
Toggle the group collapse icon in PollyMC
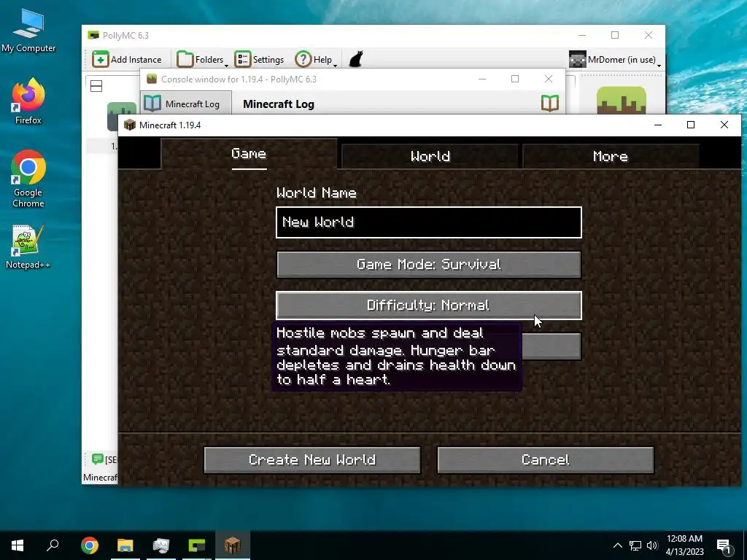click(x=96, y=86)
